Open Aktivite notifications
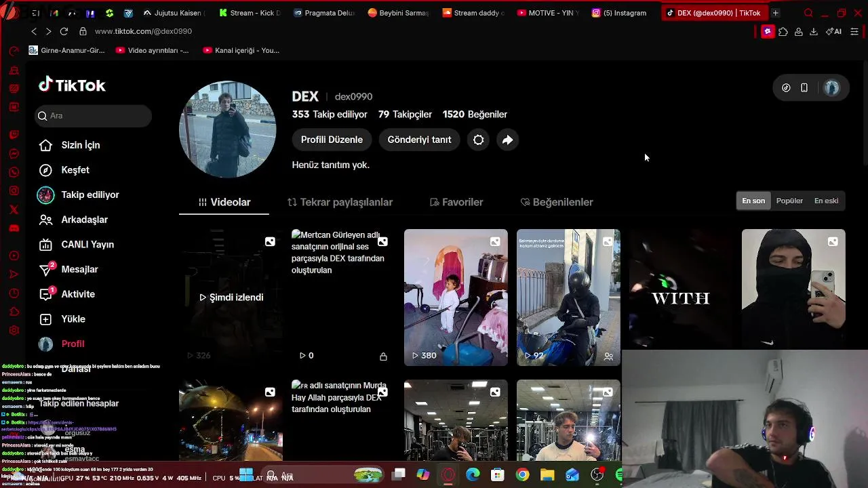Viewport: 868px width, 488px height. [66, 294]
